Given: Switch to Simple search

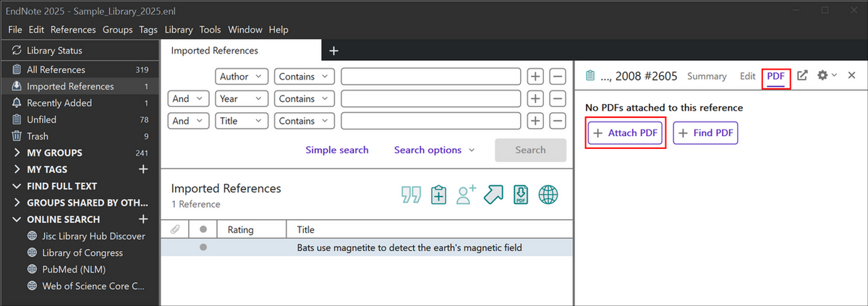Looking at the screenshot, I should coord(336,150).
